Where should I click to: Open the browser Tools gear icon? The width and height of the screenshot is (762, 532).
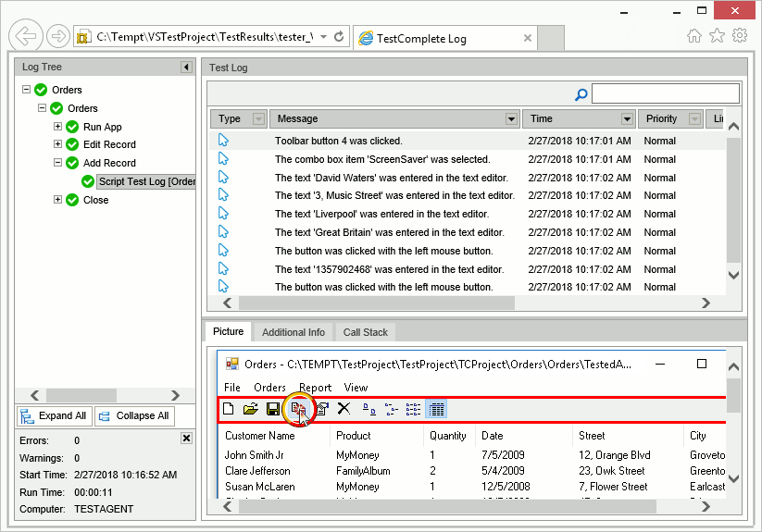pos(740,36)
